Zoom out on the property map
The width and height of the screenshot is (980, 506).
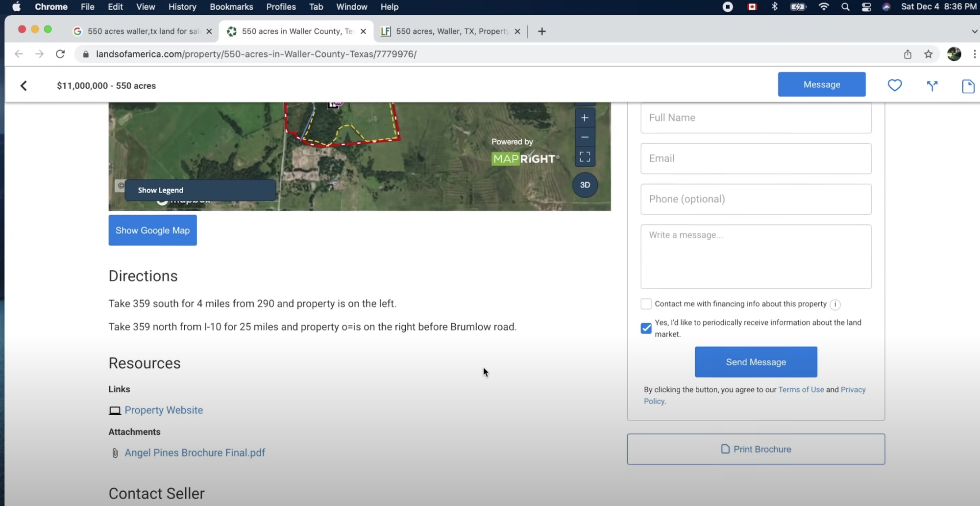(x=585, y=137)
